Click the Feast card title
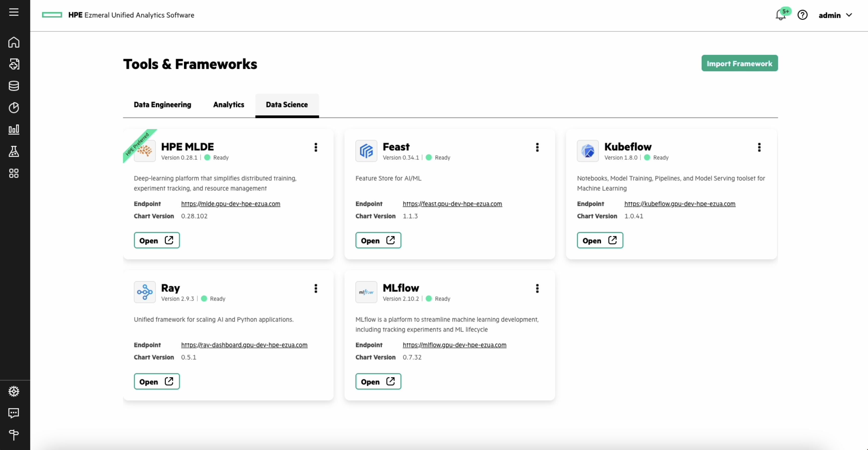The height and width of the screenshot is (450, 868). [x=396, y=147]
